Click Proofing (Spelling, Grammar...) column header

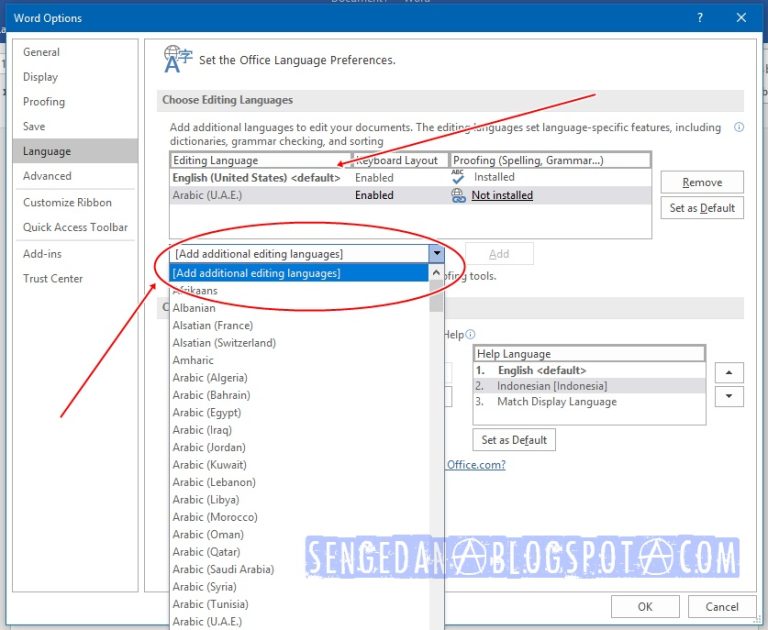tap(550, 161)
